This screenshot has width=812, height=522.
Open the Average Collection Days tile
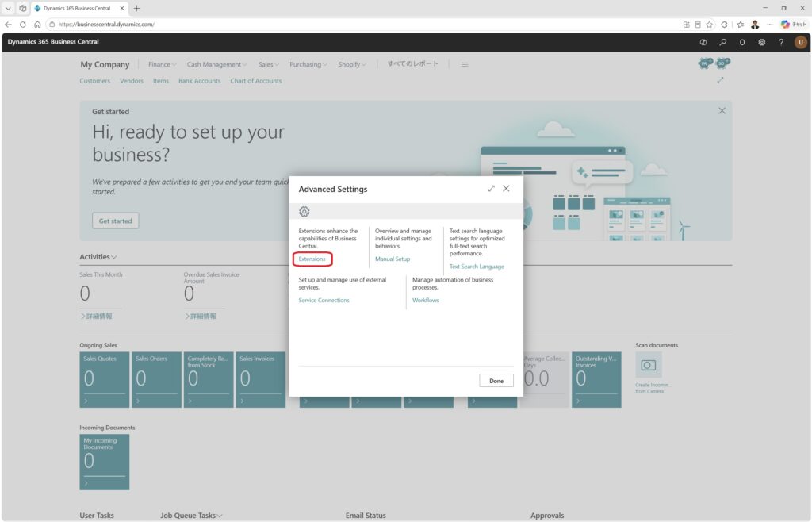point(545,379)
